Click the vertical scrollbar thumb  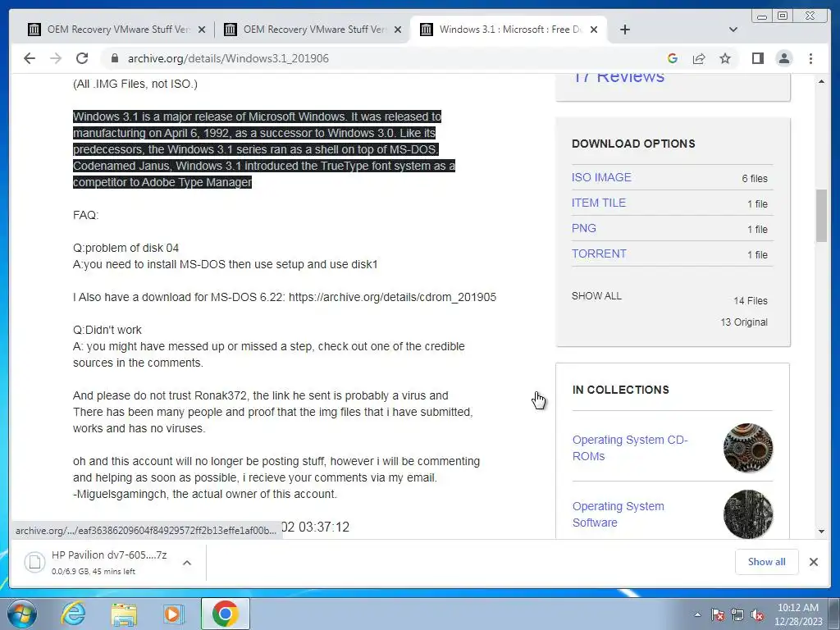(821, 216)
